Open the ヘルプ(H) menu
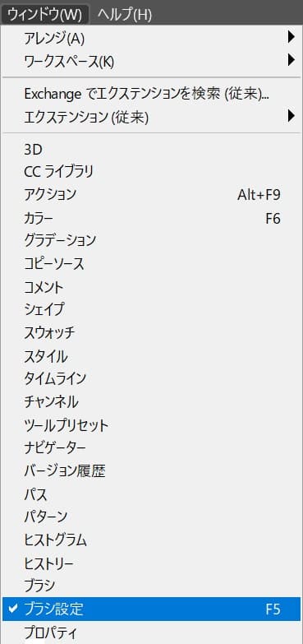Image resolution: width=303 pixels, height=644 pixels. [x=125, y=15]
